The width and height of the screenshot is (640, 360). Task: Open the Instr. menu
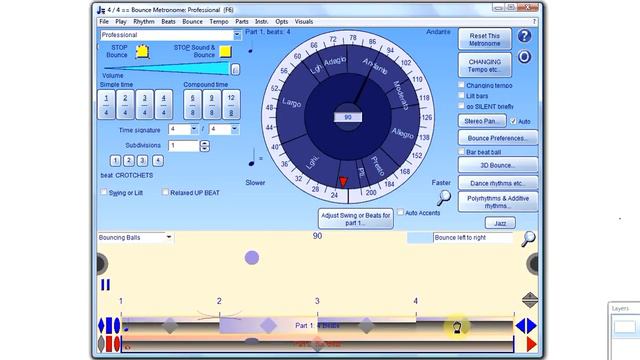click(x=262, y=22)
